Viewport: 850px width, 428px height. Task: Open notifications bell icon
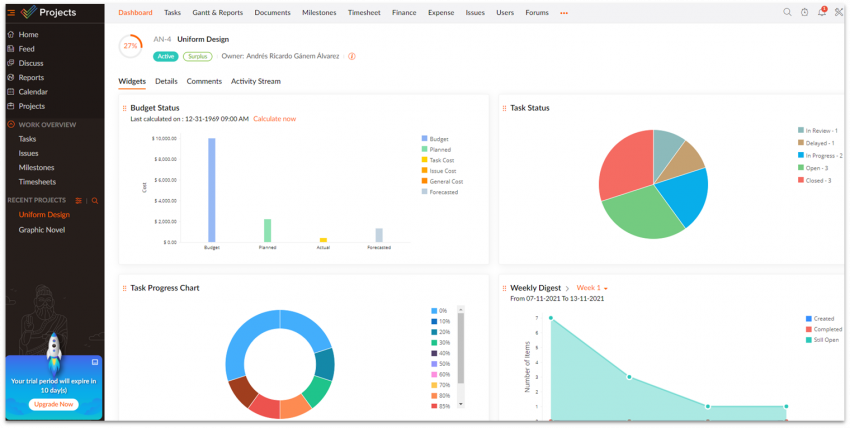pyautogui.click(x=822, y=12)
